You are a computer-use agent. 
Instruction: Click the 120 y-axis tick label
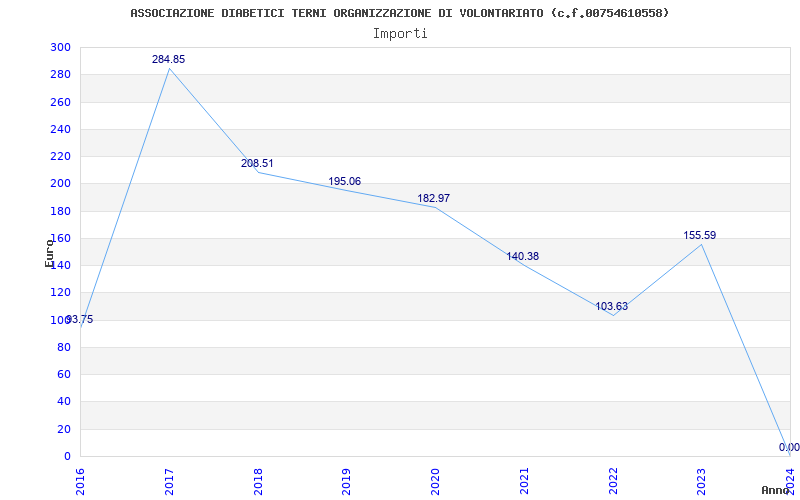point(60,293)
